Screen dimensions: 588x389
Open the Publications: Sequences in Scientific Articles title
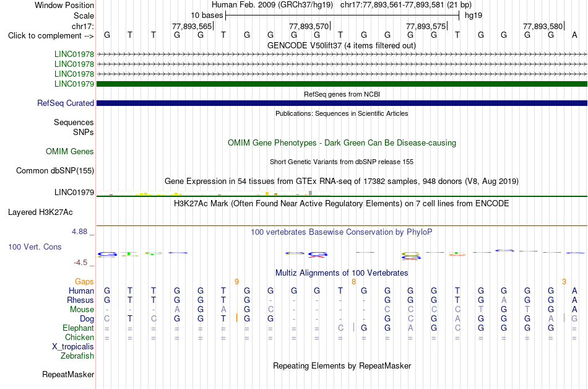click(342, 113)
